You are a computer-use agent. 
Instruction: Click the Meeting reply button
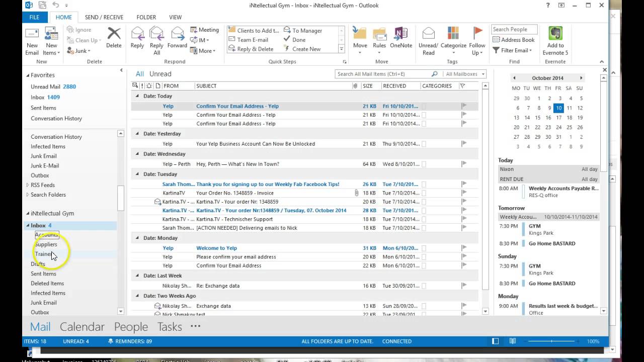coord(204,30)
